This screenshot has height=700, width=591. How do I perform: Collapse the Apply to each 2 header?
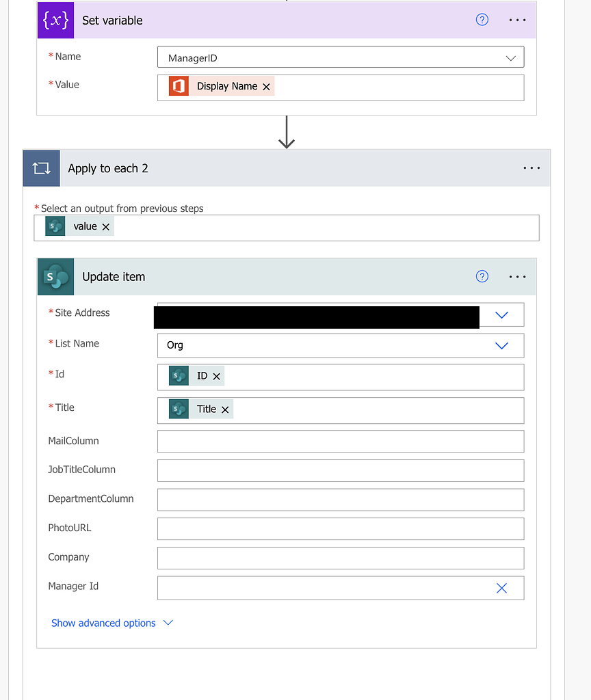pos(274,168)
